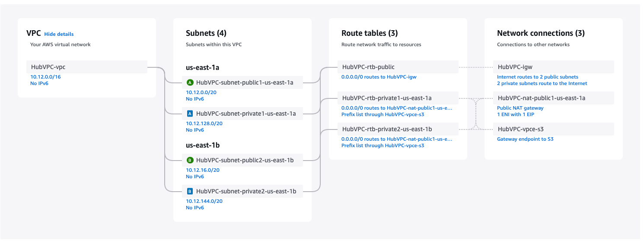
Task: Select HubVPC-subnet-public2-us-east-1b subnet
Action: 245,160
